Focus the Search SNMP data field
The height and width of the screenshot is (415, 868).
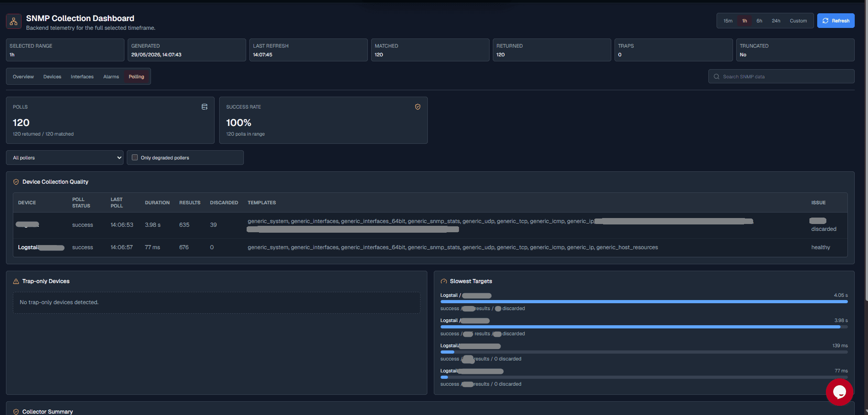pyautogui.click(x=781, y=76)
